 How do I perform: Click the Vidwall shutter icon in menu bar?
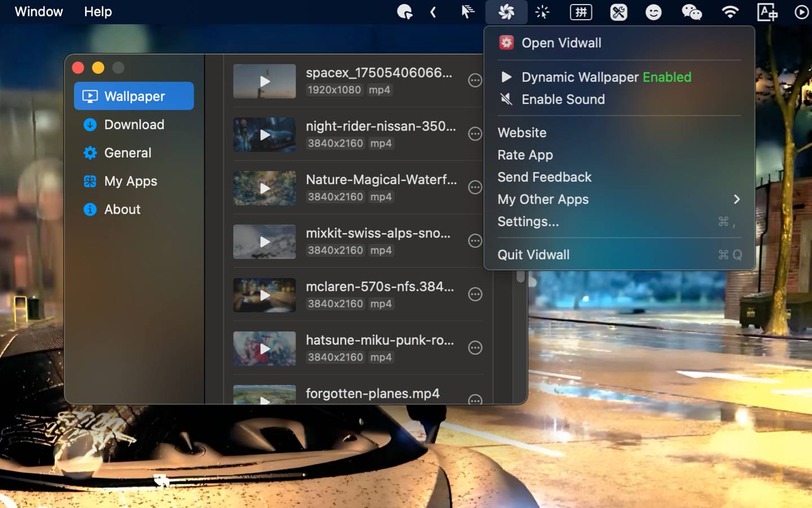(506, 12)
